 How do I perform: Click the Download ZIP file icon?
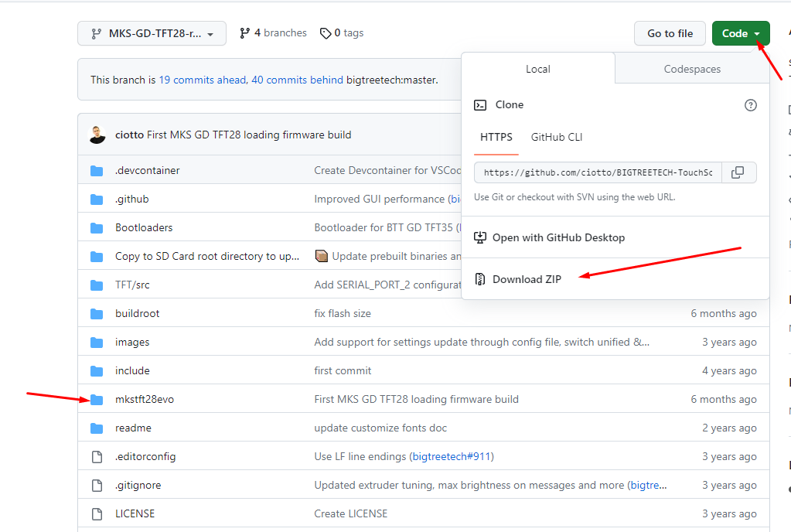coord(479,279)
